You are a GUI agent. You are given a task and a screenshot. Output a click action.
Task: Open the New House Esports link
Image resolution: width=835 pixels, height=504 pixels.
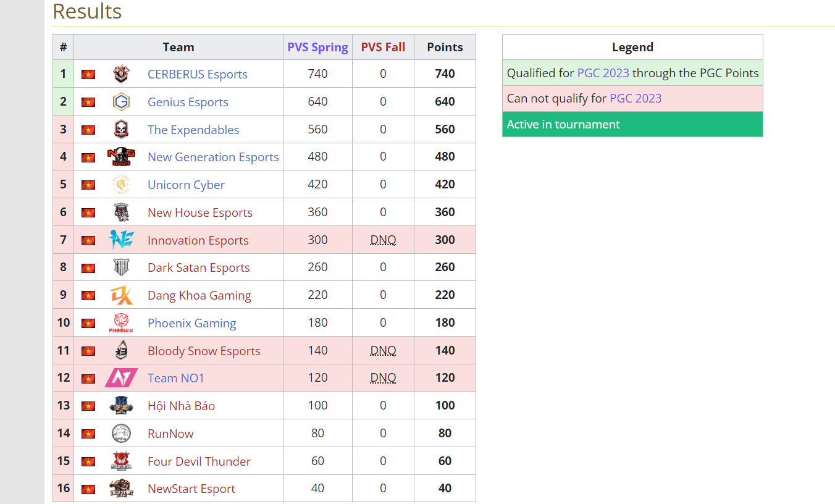(200, 212)
